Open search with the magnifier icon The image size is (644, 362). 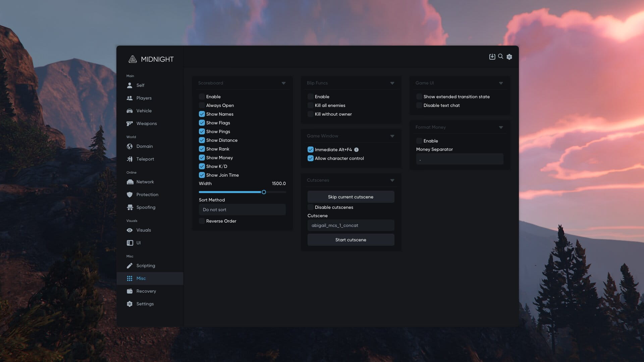[x=500, y=56]
